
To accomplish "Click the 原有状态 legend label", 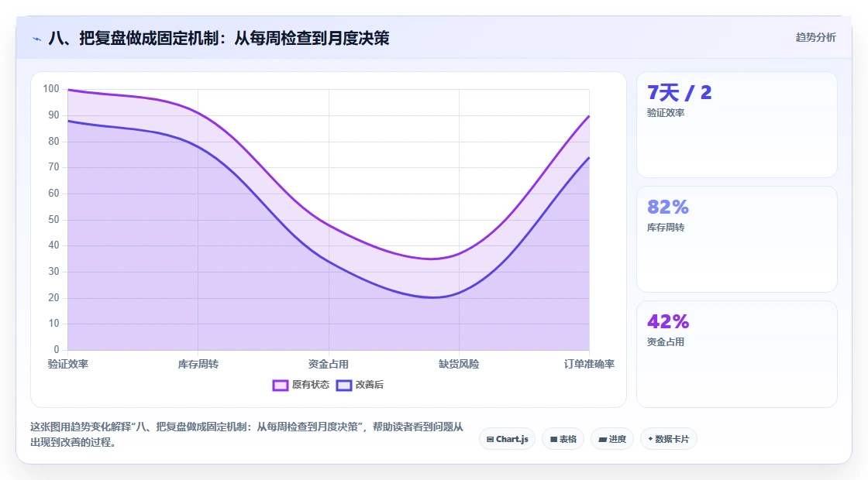I will coord(311,384).
